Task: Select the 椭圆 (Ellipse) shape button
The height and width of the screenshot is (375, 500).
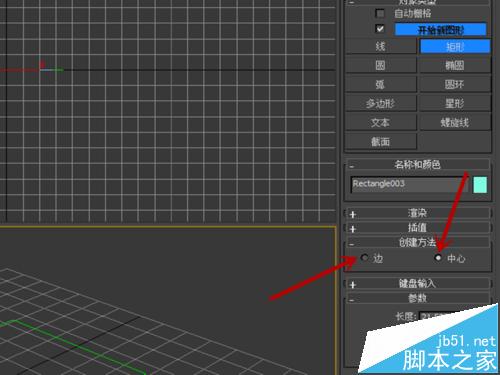Action: (455, 65)
